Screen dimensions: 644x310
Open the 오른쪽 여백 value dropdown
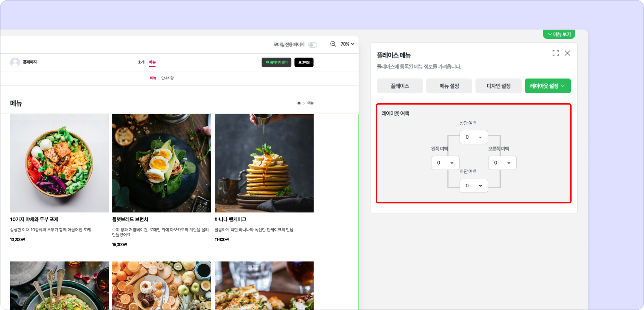click(502, 163)
